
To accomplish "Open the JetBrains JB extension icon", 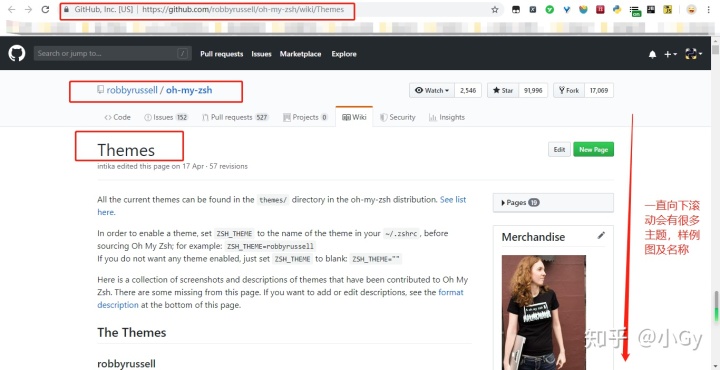I will pos(651,9).
